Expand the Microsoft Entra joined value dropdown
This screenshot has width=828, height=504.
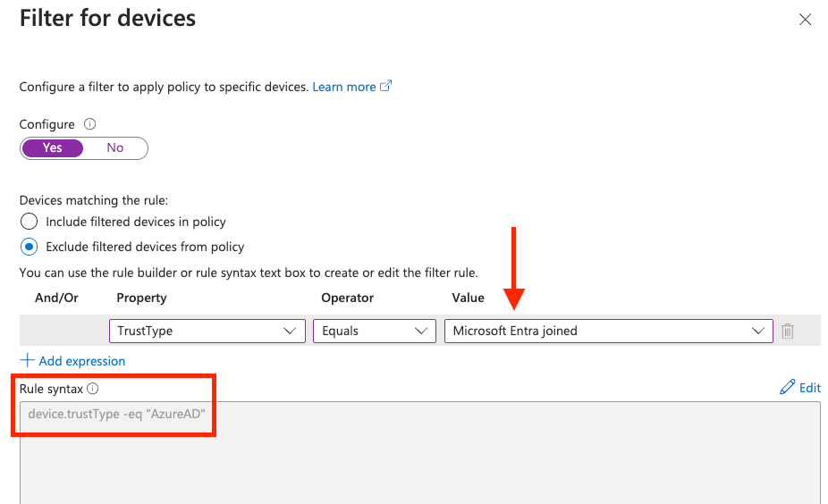click(608, 331)
